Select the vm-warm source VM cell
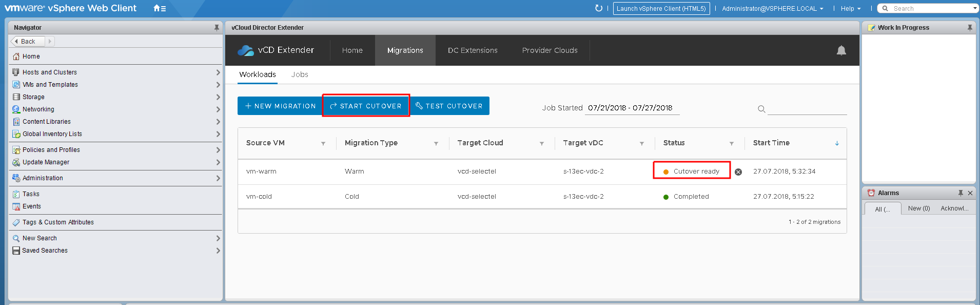Screen dimensions: 980x305 pyautogui.click(x=261, y=171)
